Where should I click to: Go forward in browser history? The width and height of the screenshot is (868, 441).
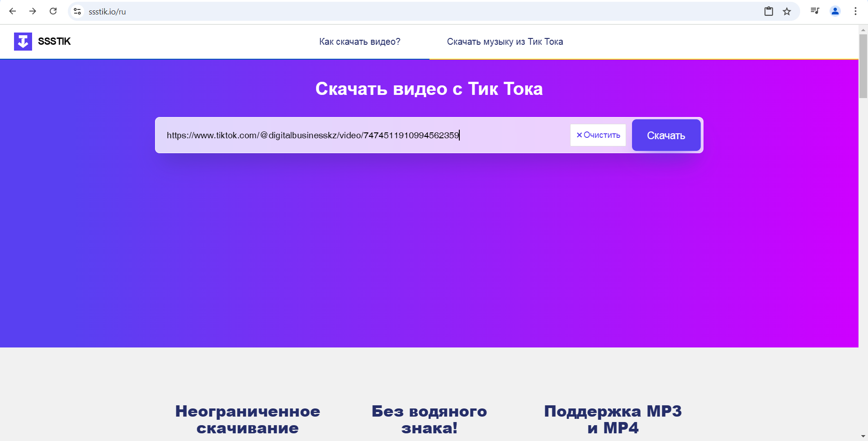point(33,11)
